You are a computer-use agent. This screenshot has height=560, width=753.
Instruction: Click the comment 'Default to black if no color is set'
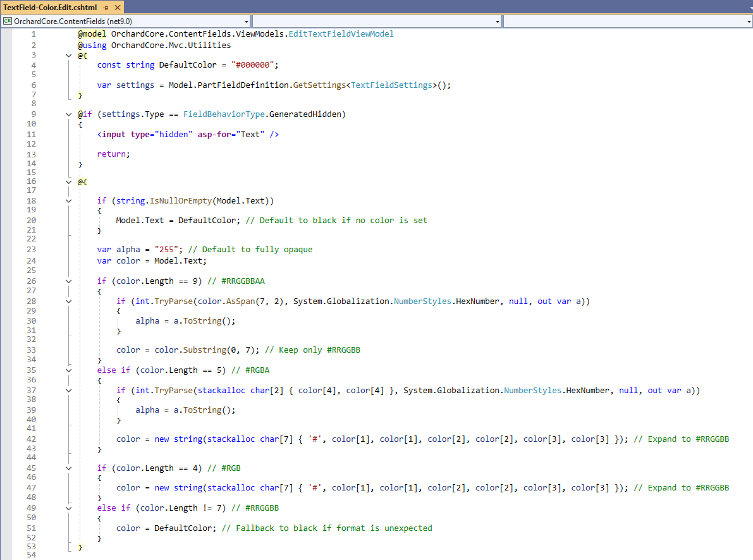pos(336,221)
